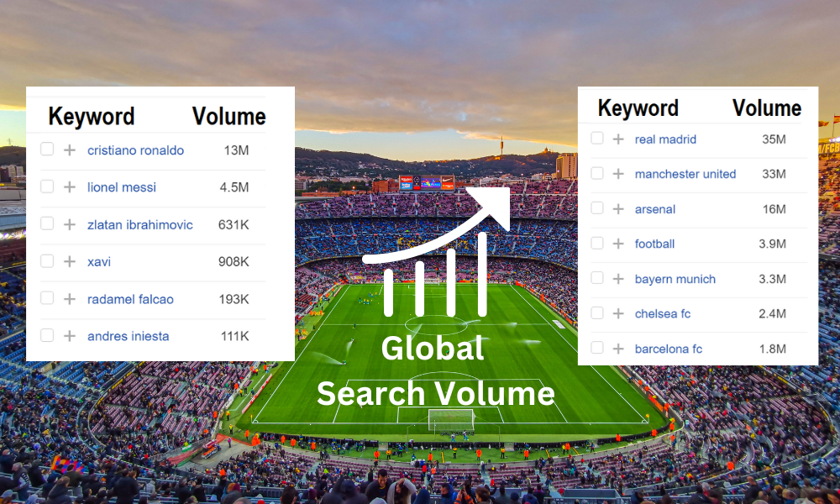Click the plus icon beside andres iniesta
This screenshot has height=504, width=840.
tap(70, 336)
